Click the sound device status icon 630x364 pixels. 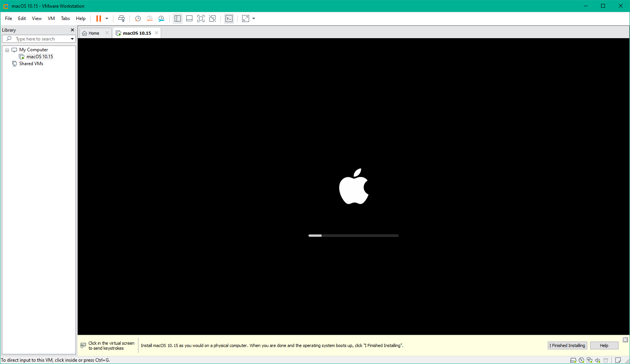(597, 360)
